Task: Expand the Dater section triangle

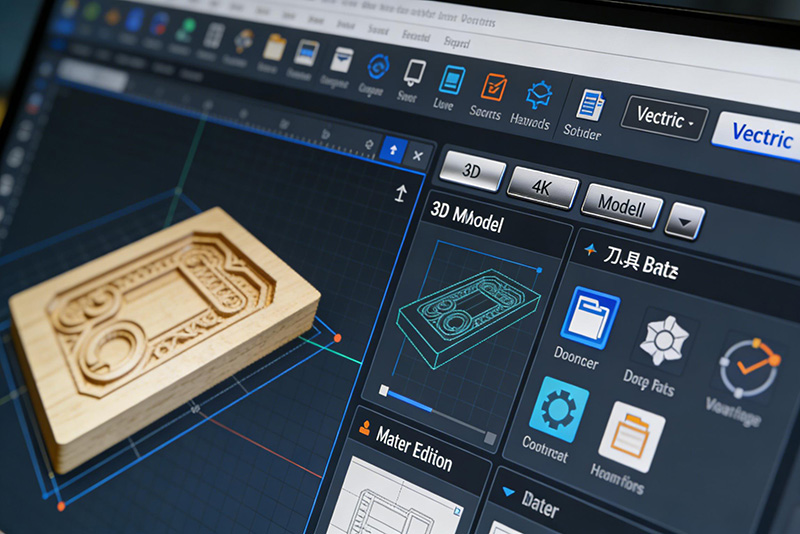Action: click(x=509, y=492)
